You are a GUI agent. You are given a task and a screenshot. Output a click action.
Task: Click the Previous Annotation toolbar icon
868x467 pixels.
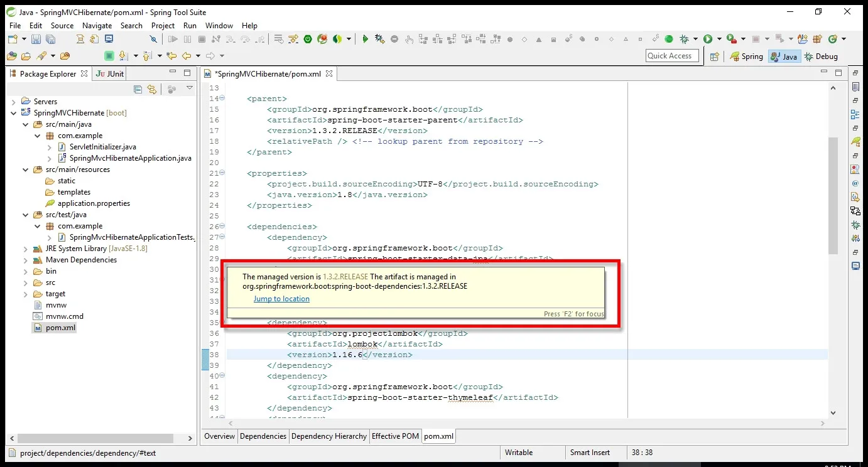(x=148, y=56)
